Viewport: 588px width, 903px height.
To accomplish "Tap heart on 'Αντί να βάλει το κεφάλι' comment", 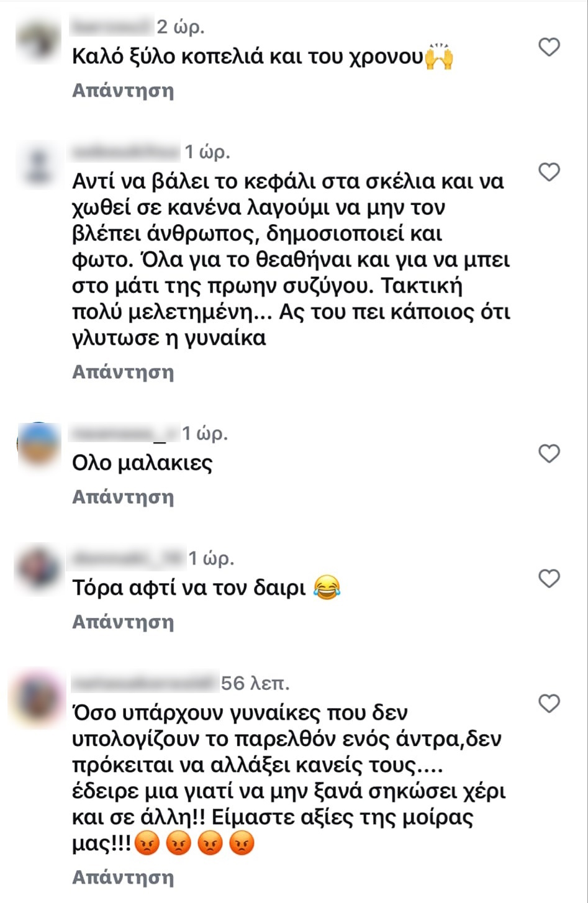I will [x=549, y=172].
